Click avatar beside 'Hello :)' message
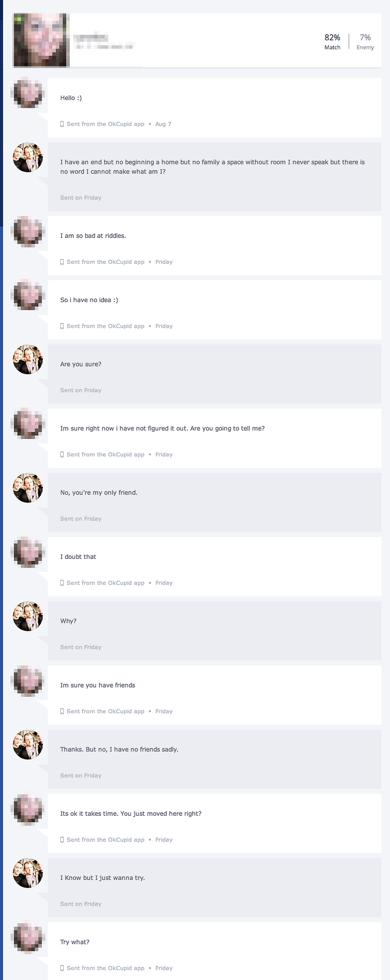The image size is (390, 980). [x=28, y=93]
